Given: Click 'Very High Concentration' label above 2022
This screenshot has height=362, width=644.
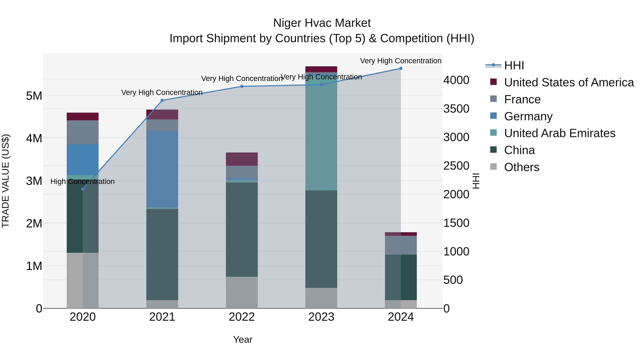Looking at the screenshot, I should pyautogui.click(x=242, y=78).
